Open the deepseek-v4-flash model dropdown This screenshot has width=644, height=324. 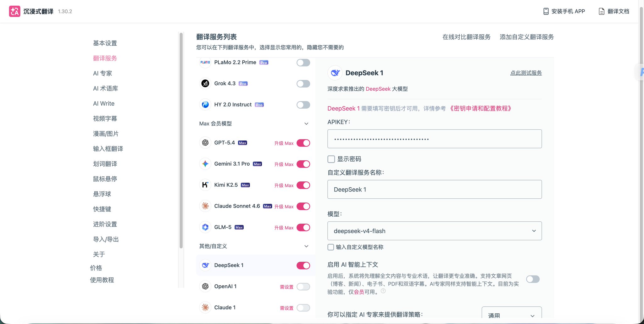(435, 231)
